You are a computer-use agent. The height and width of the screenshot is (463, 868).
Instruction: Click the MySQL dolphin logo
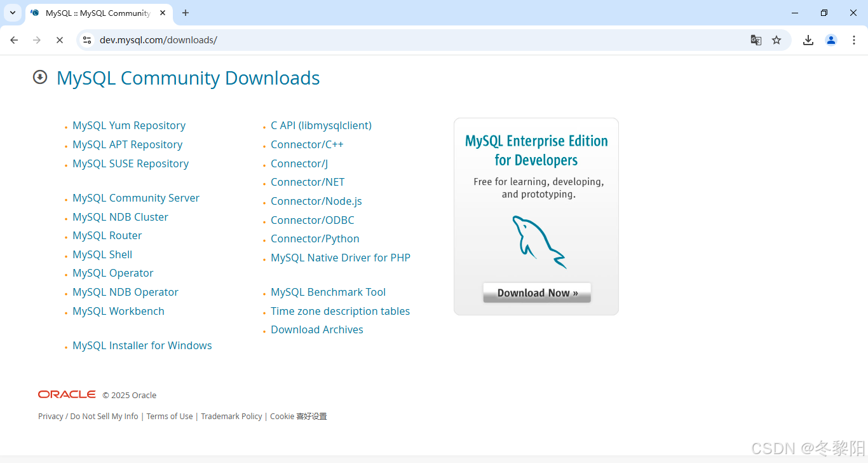coord(539,242)
